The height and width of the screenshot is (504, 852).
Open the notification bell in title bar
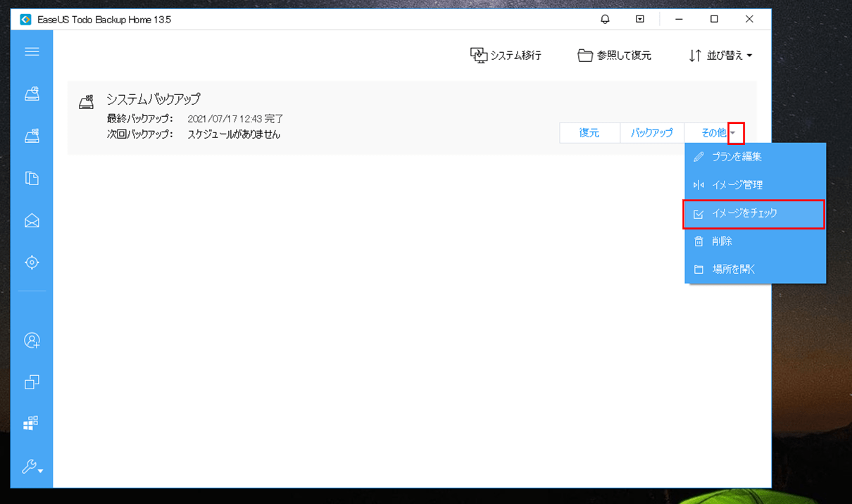point(605,20)
